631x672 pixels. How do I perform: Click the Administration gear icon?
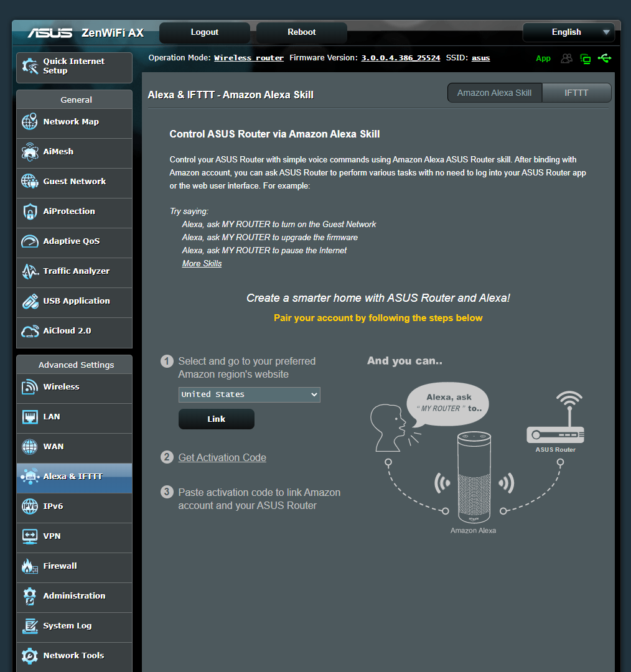(30, 596)
